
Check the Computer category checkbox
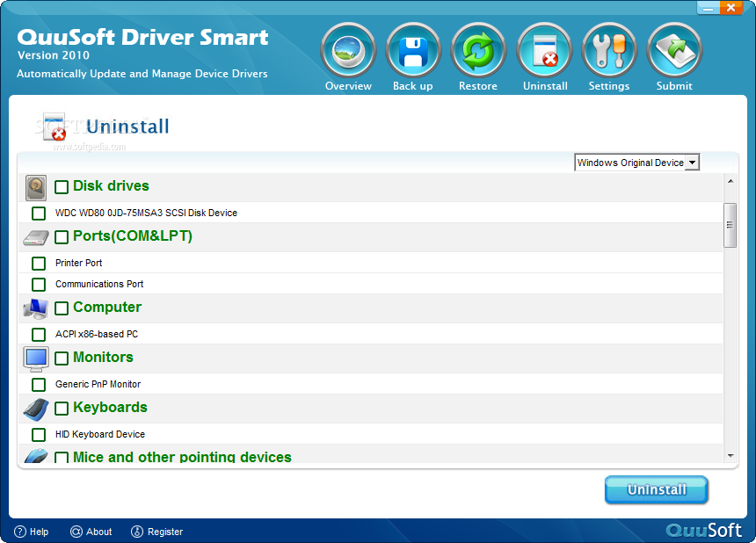[x=62, y=308]
